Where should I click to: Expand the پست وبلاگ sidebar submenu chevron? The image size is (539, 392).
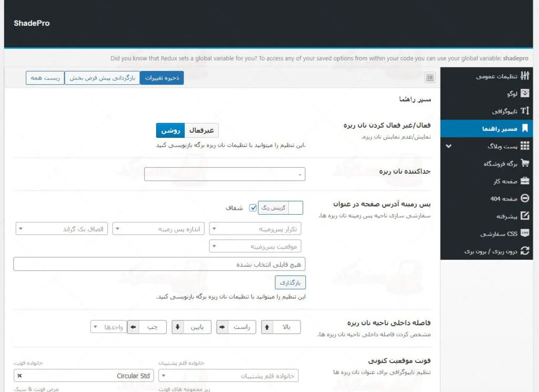coord(448,146)
